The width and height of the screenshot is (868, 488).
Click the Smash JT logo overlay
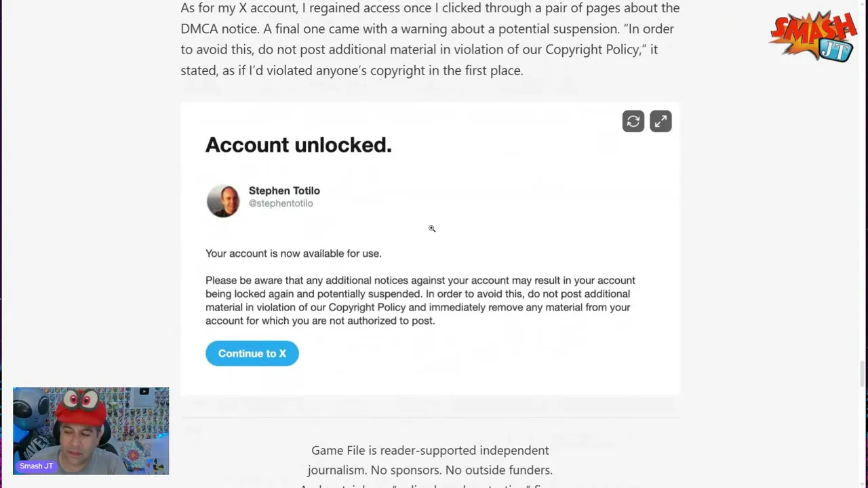pos(813,36)
